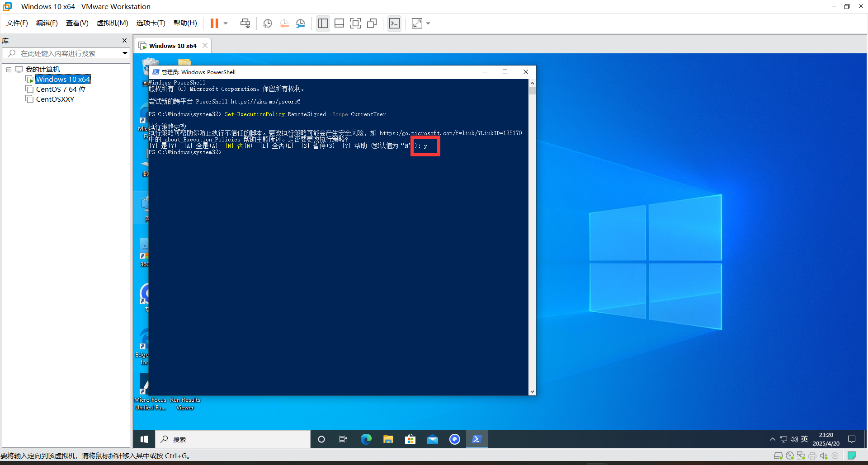Switch the 英 input method indicator
Screen dimensions: 868x465
[804, 439]
